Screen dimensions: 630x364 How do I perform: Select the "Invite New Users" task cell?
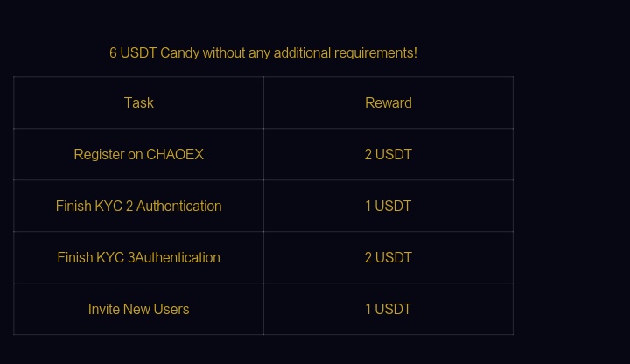(x=138, y=309)
